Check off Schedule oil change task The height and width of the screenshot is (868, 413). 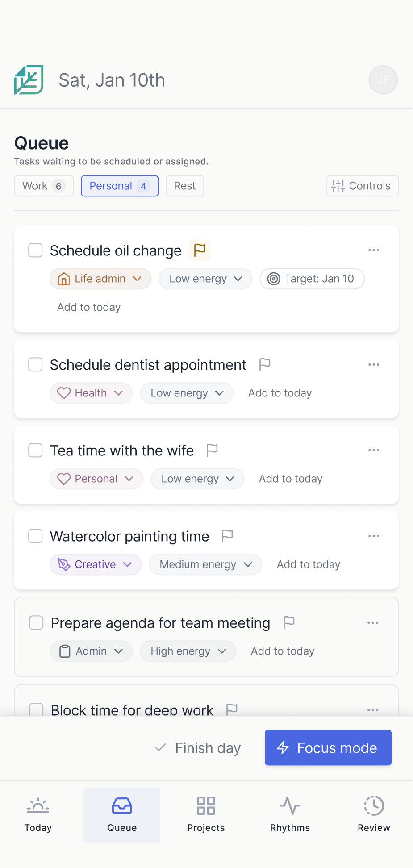point(36,250)
